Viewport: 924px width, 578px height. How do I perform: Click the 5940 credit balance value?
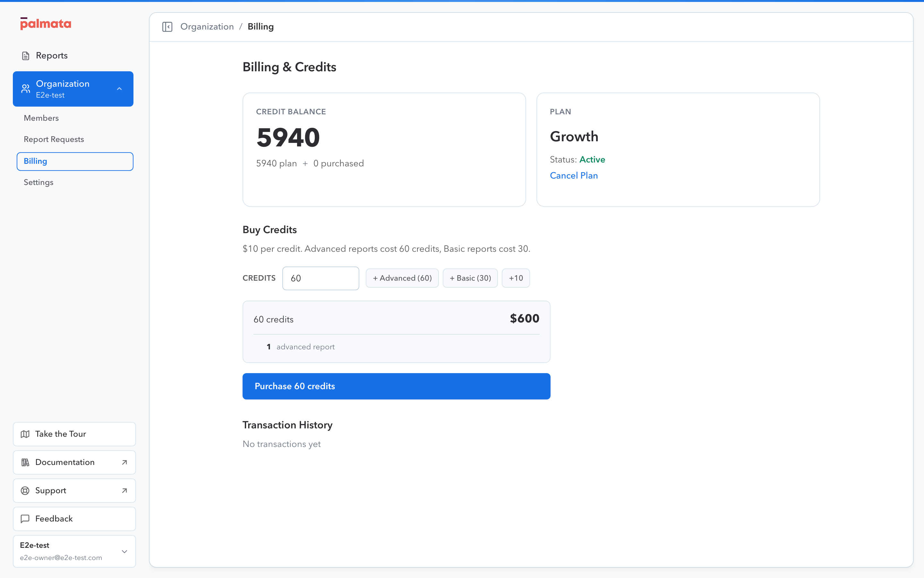click(x=288, y=138)
